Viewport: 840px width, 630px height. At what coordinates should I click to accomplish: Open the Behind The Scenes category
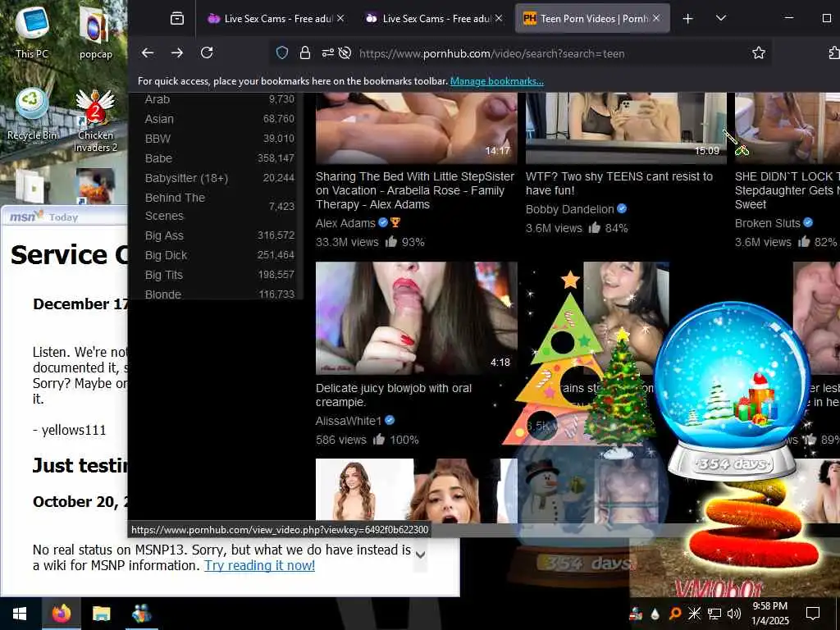175,207
